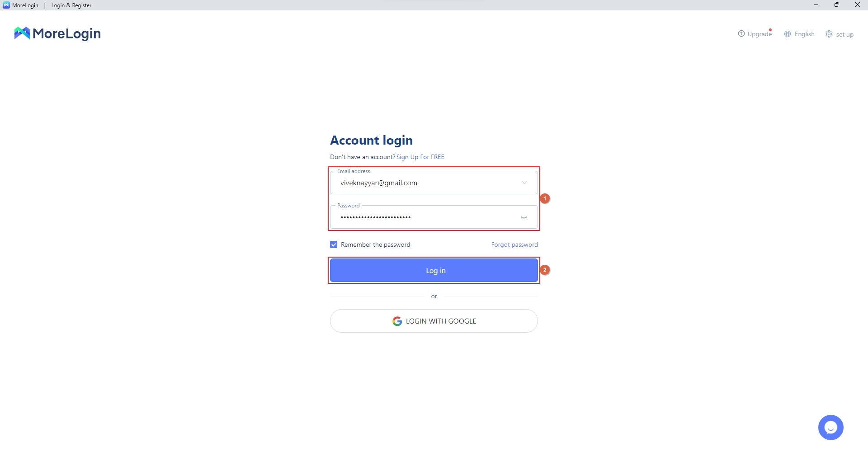Close the MoreLogin window
The image size is (868, 465).
[x=858, y=5]
